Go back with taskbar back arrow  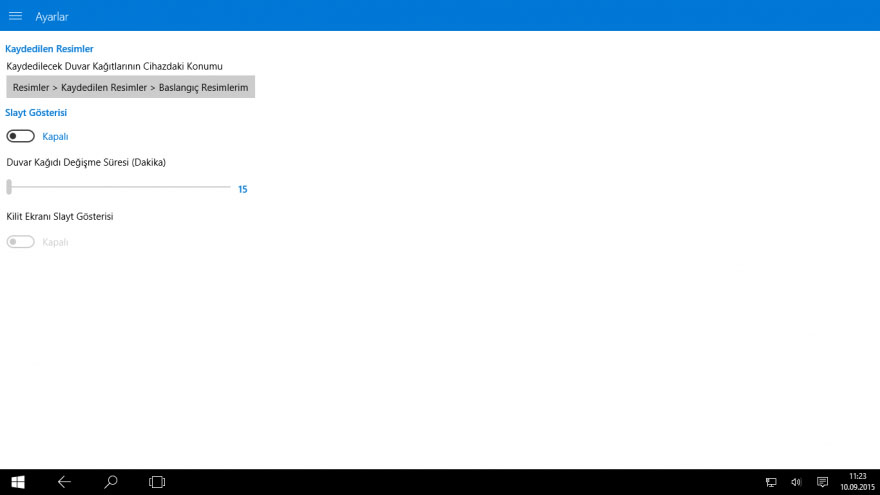pos(64,482)
